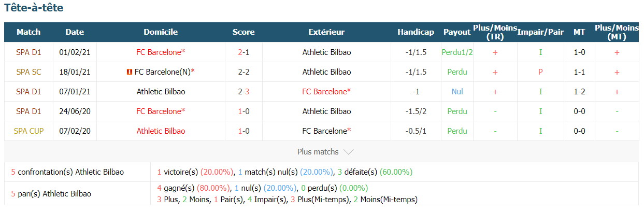This screenshot has width=644, height=212.
Task: Select the Handicap column header
Action: (416, 32)
